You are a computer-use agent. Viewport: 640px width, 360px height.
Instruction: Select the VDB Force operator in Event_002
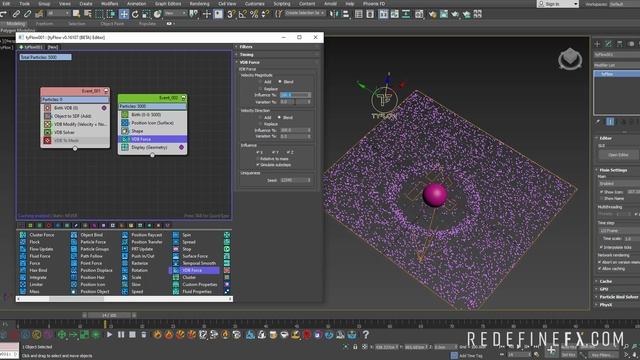pos(152,139)
